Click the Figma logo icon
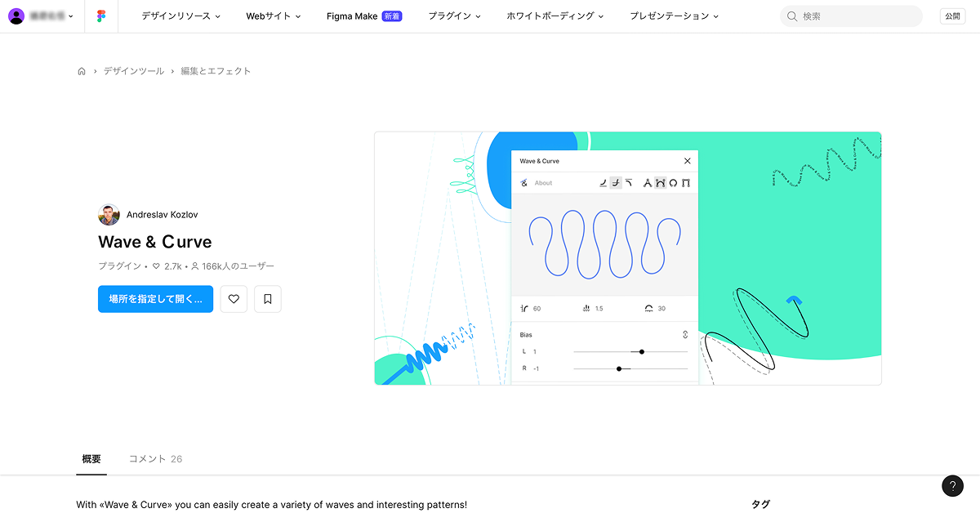 (x=101, y=16)
